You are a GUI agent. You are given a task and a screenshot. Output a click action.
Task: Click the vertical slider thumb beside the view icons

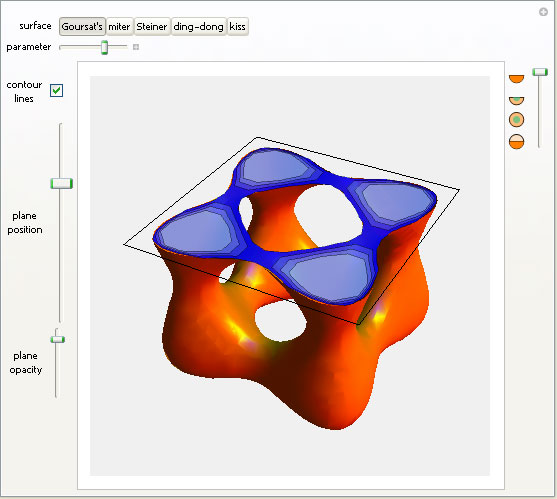[540, 72]
